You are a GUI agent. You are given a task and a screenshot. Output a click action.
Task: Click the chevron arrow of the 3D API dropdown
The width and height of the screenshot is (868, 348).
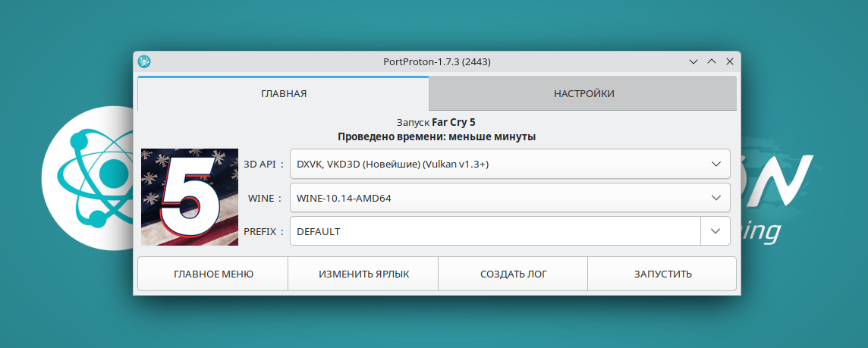[x=715, y=164]
